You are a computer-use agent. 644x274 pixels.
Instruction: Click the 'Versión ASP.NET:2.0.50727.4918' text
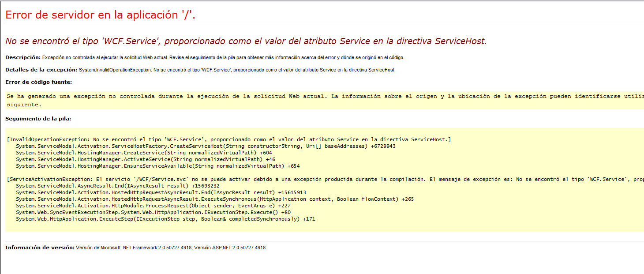(x=230, y=248)
